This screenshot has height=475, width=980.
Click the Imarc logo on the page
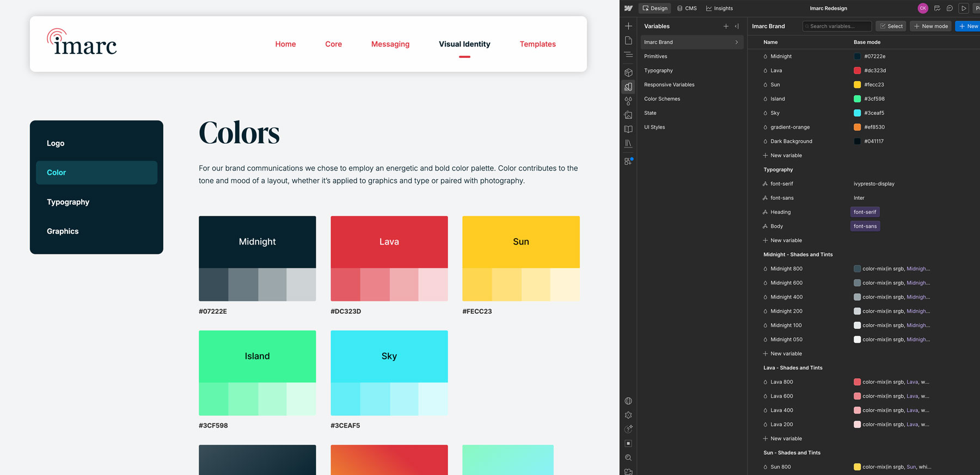click(82, 42)
